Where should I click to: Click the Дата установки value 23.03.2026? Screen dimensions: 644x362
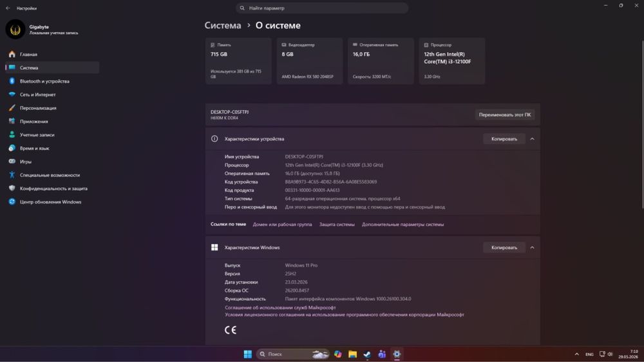[296, 282]
